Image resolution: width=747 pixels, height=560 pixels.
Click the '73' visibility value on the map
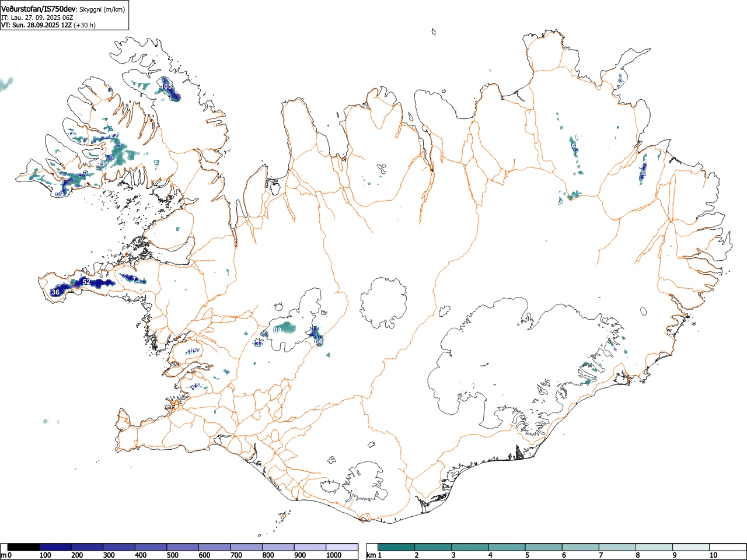pos(136,280)
